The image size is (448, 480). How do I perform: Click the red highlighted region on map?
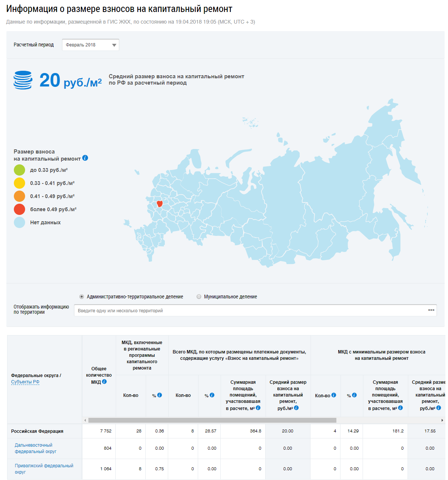[x=160, y=204]
